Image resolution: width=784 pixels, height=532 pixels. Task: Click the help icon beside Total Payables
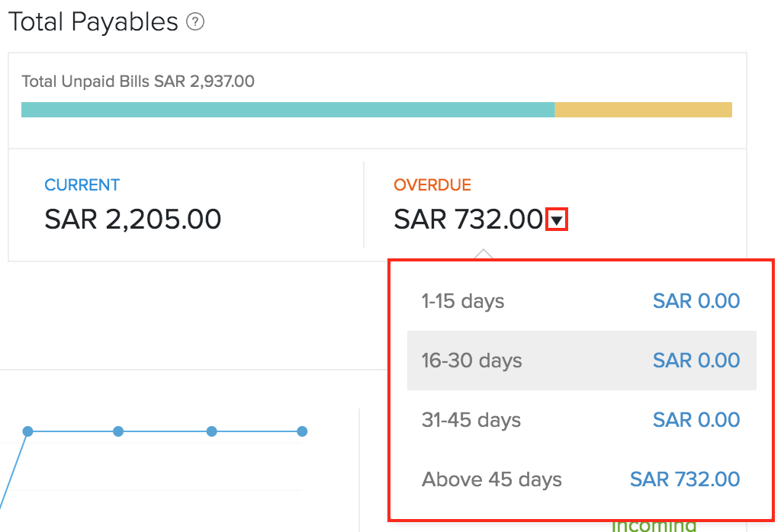[195, 23]
